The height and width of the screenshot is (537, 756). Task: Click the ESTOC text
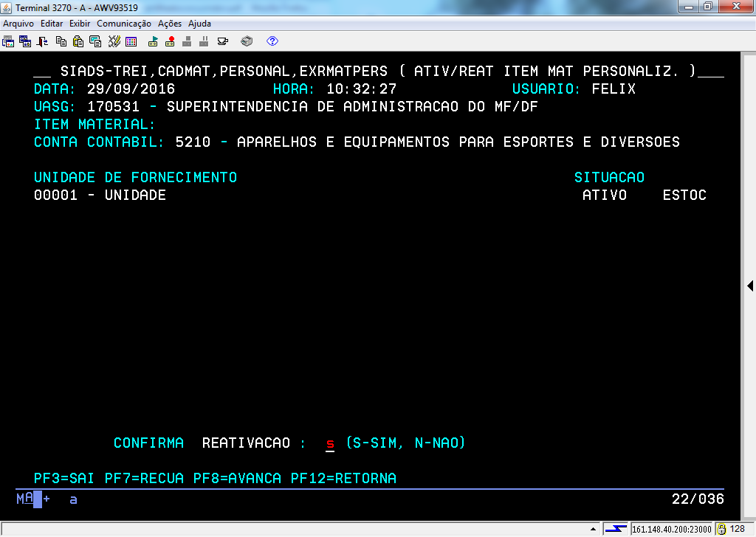tap(684, 195)
